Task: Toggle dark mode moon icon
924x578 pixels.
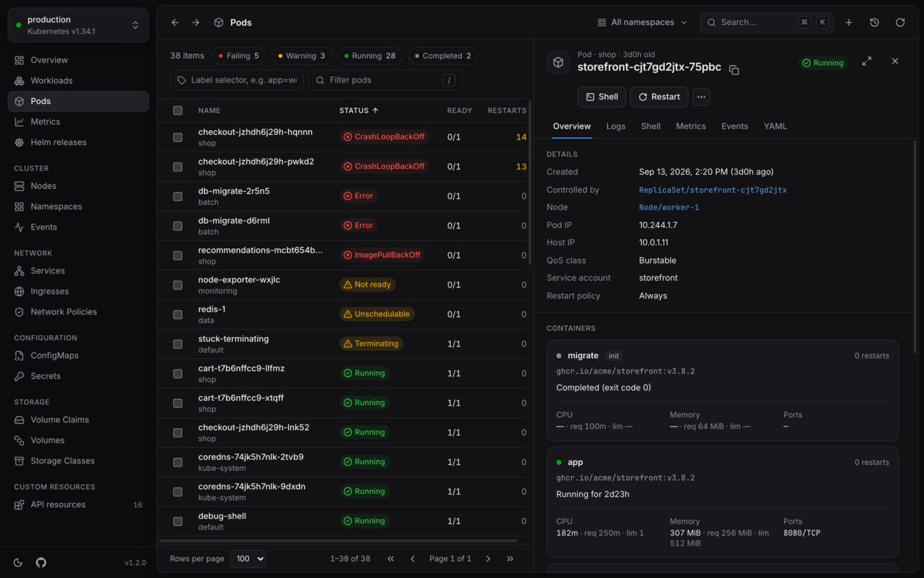Action: coord(18,563)
